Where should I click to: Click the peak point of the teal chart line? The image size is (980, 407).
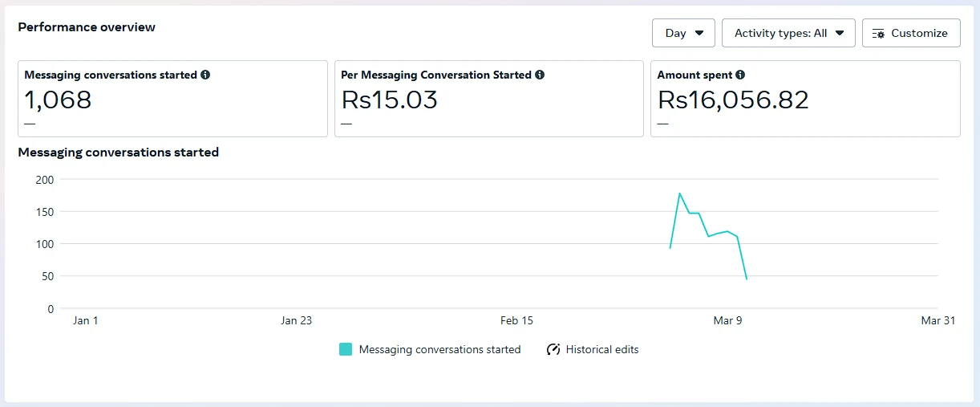679,193
